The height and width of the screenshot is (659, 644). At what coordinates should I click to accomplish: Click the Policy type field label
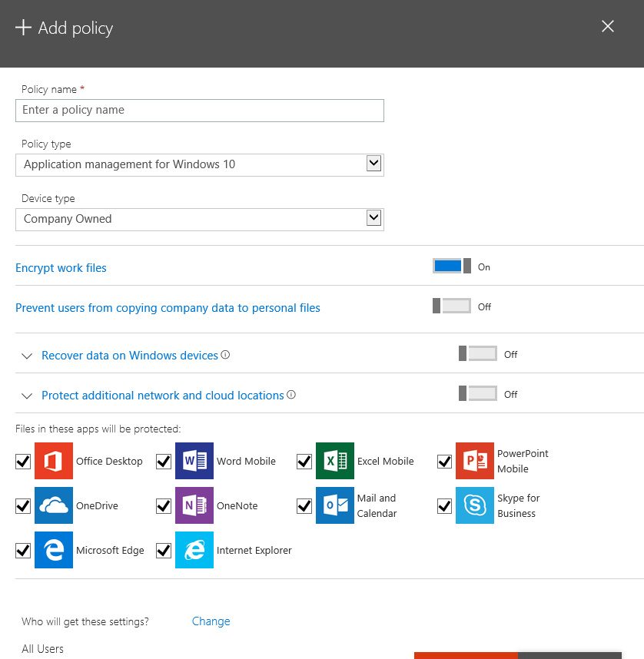point(46,144)
